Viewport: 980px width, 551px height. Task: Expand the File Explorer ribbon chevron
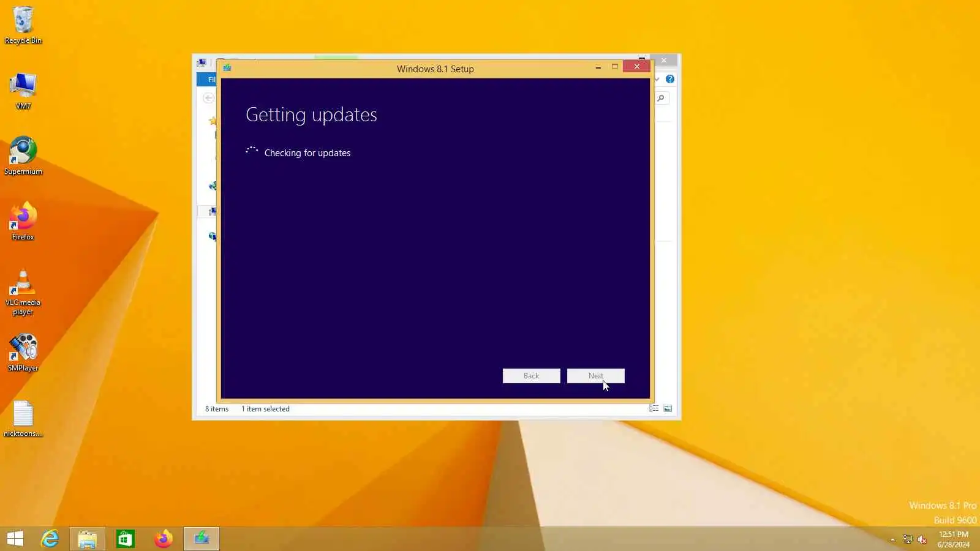[x=657, y=79]
